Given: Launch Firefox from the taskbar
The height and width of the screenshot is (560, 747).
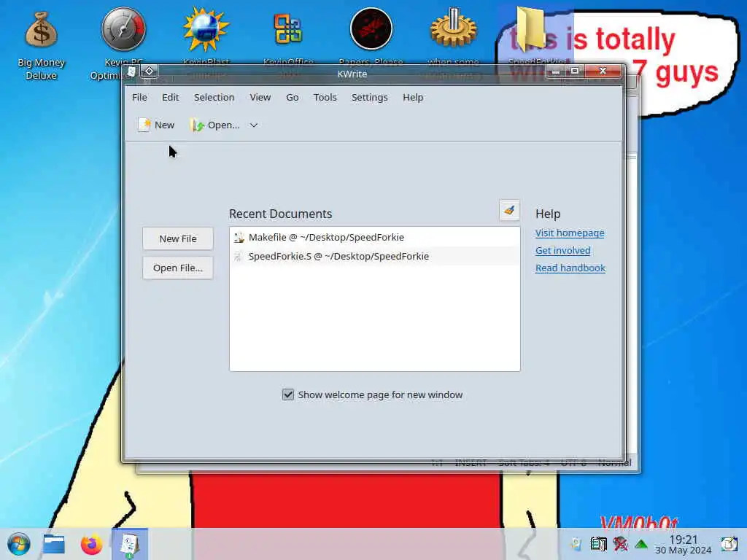Looking at the screenshot, I should [91, 544].
